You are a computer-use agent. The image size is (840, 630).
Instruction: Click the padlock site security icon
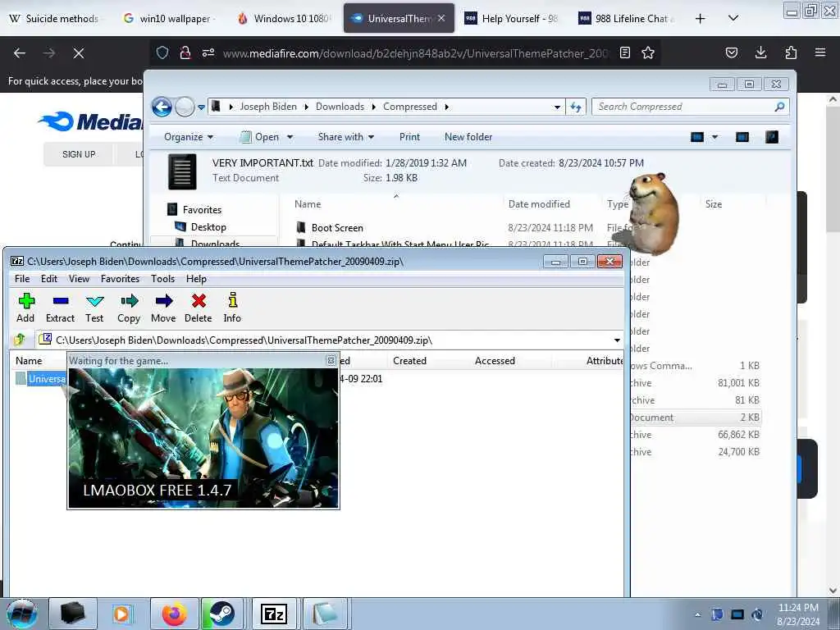185,52
